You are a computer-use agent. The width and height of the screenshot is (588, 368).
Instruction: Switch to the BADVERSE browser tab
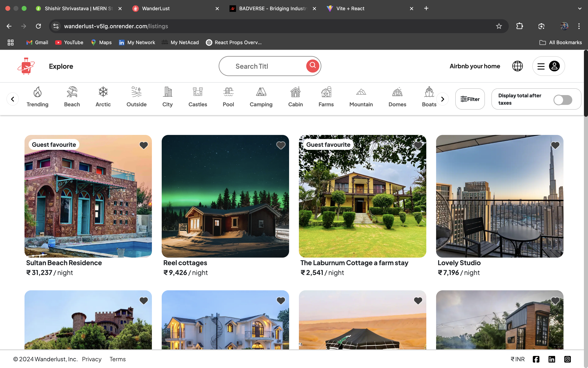(273, 9)
